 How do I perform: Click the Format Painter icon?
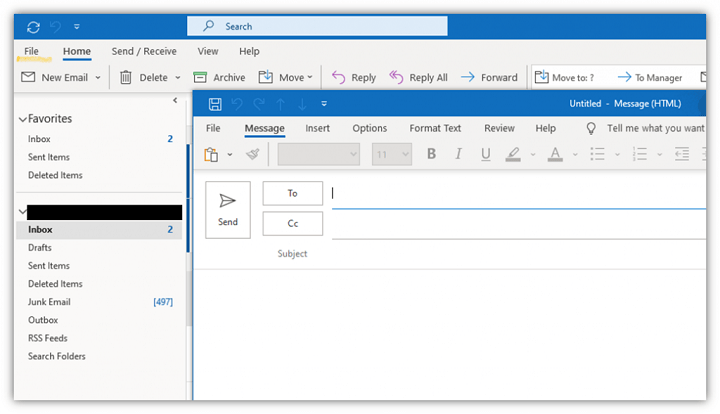[252, 154]
